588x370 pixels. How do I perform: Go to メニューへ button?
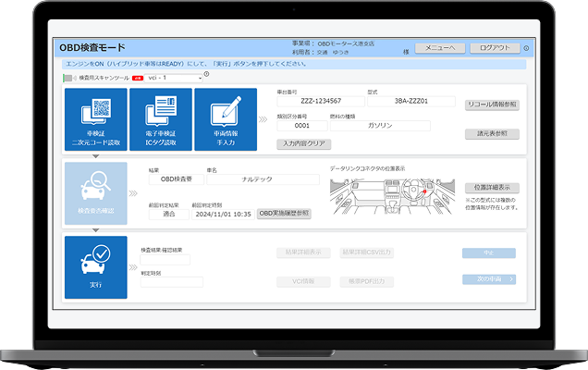point(440,48)
